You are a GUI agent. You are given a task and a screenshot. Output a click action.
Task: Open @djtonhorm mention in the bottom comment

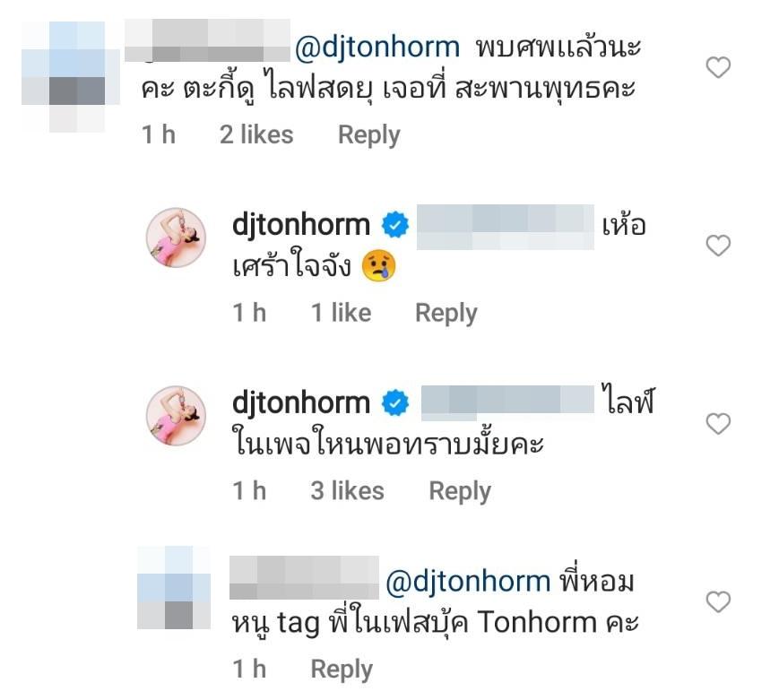click(468, 582)
